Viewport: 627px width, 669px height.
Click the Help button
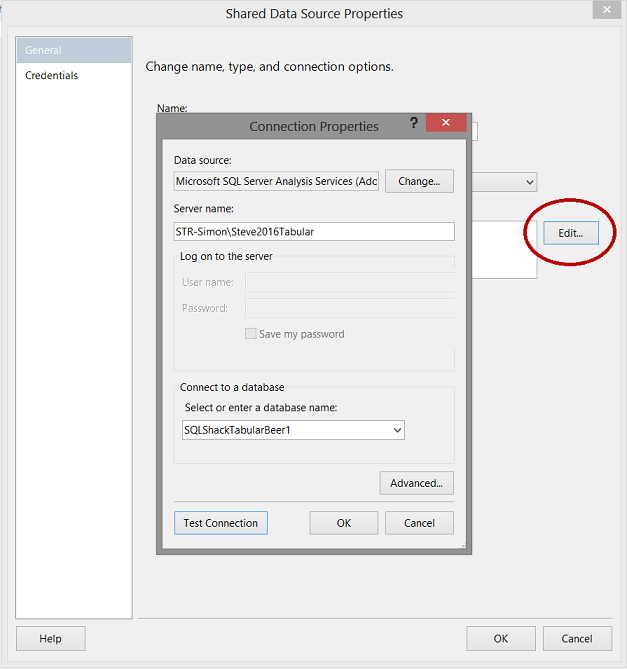(51, 639)
